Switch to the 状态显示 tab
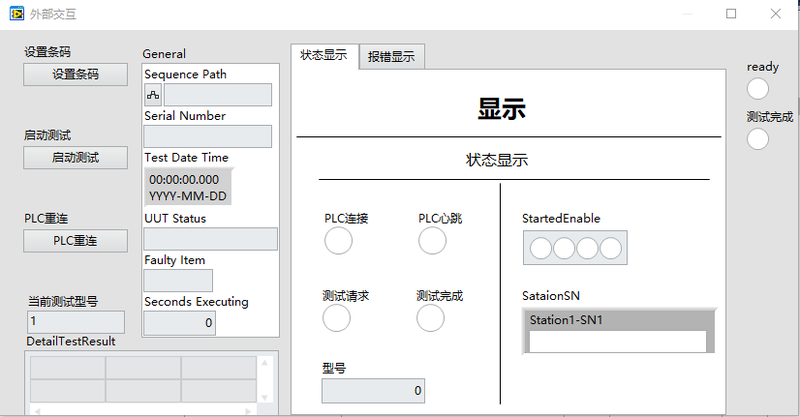The width and height of the screenshot is (800, 417). pyautogui.click(x=324, y=56)
